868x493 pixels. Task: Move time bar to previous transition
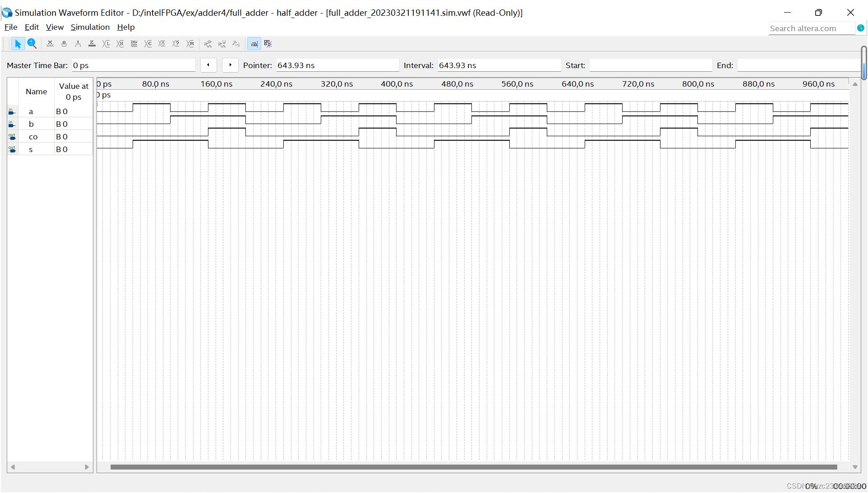point(208,65)
